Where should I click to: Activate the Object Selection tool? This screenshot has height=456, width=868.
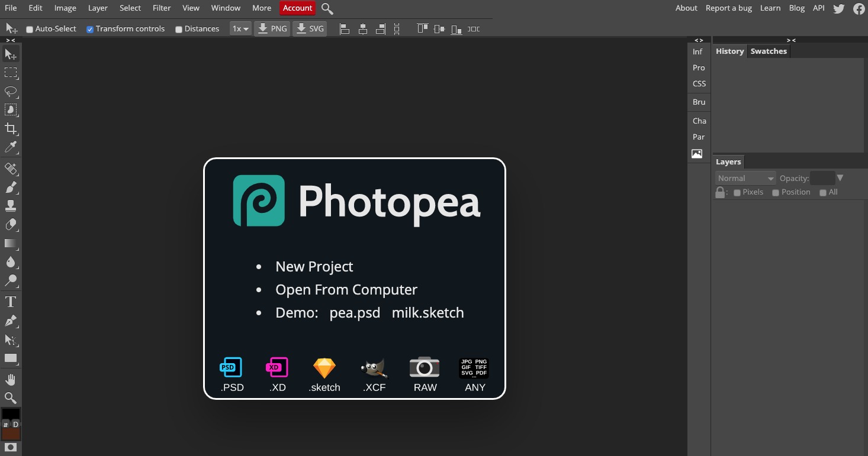(11, 110)
